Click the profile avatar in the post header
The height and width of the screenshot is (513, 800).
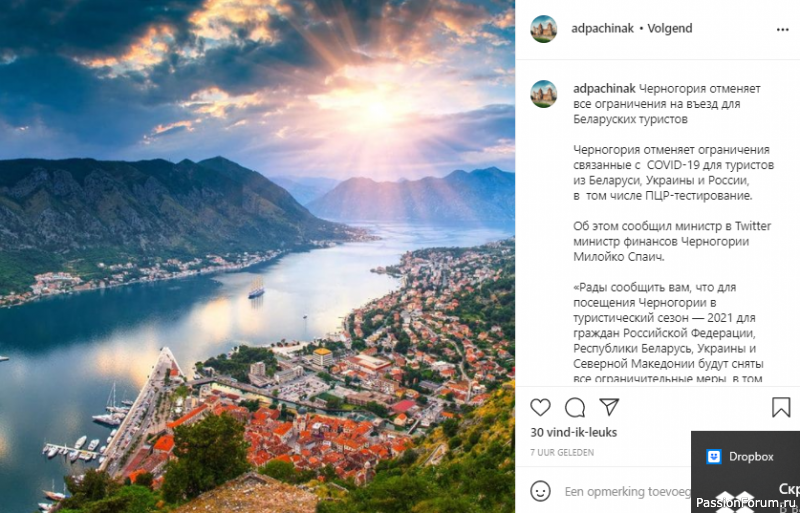pyautogui.click(x=544, y=29)
